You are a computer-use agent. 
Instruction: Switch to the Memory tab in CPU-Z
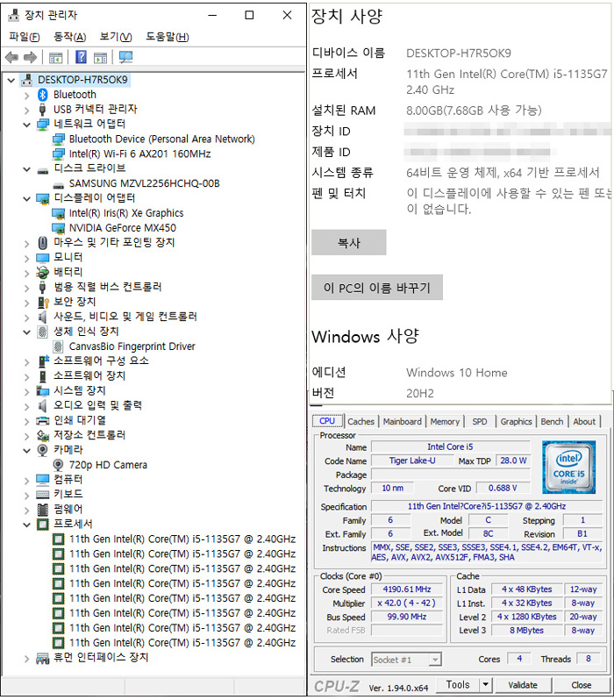click(445, 421)
